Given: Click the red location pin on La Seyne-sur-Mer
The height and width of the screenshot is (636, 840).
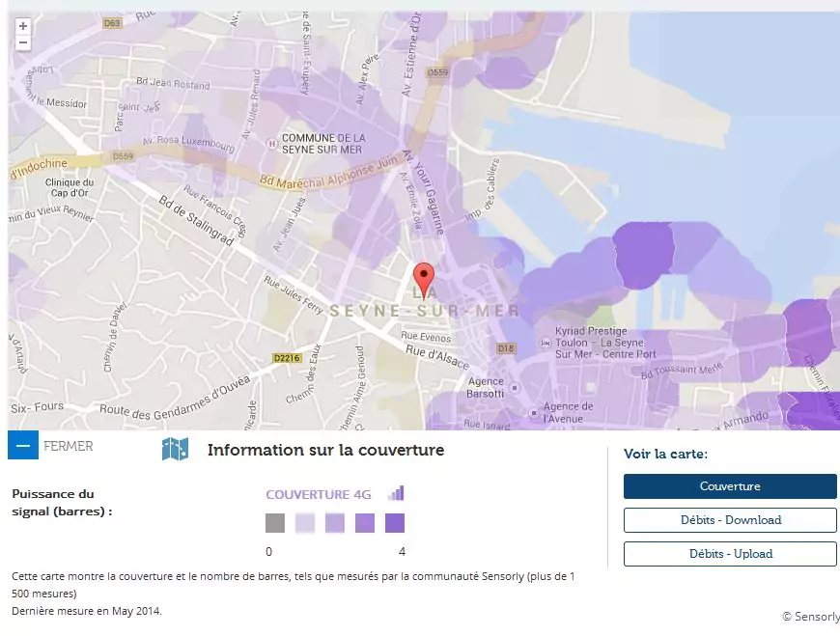Looking at the screenshot, I should click(423, 279).
